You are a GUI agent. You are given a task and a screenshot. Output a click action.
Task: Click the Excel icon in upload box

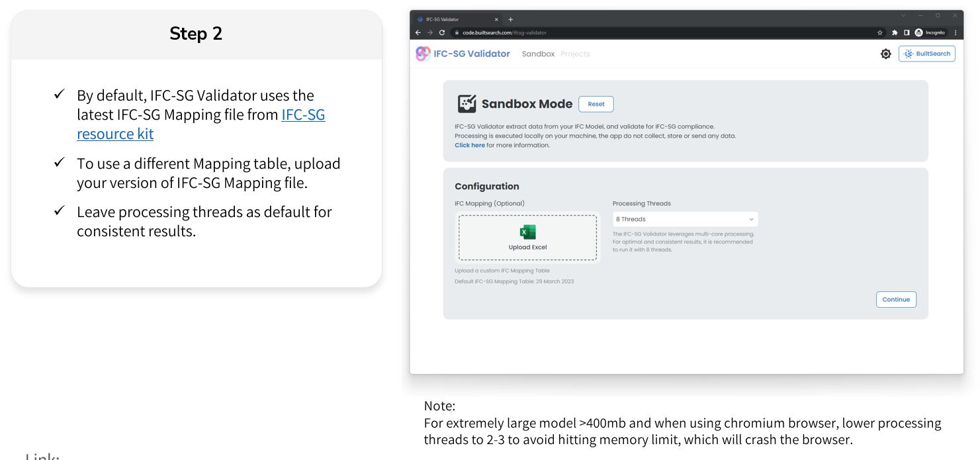point(527,232)
